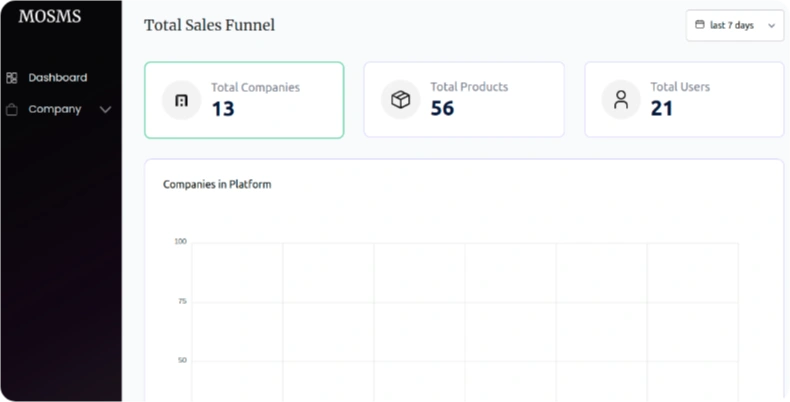Select the 'last 7 days' filter text
The width and height of the screenshot is (790, 402).
coord(731,26)
